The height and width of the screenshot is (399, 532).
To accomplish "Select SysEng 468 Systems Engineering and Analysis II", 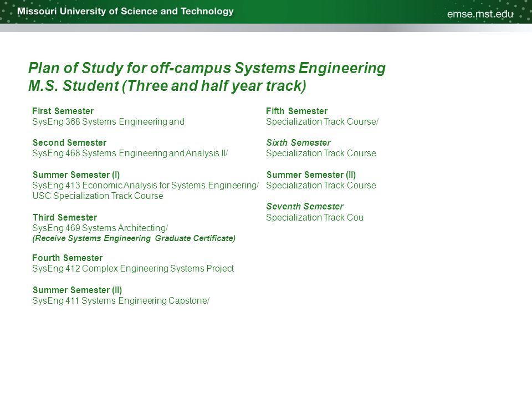I will tap(130, 154).
